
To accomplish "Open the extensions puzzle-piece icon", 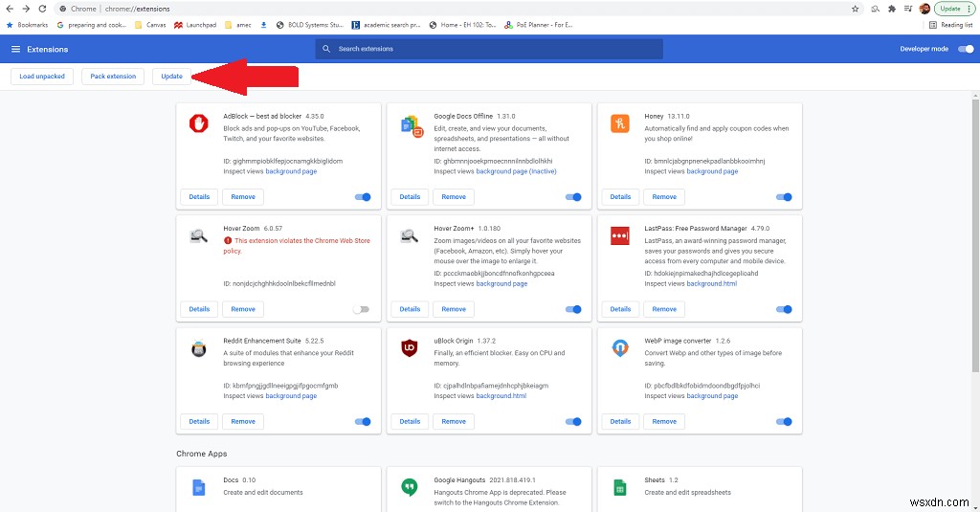I will (892, 9).
